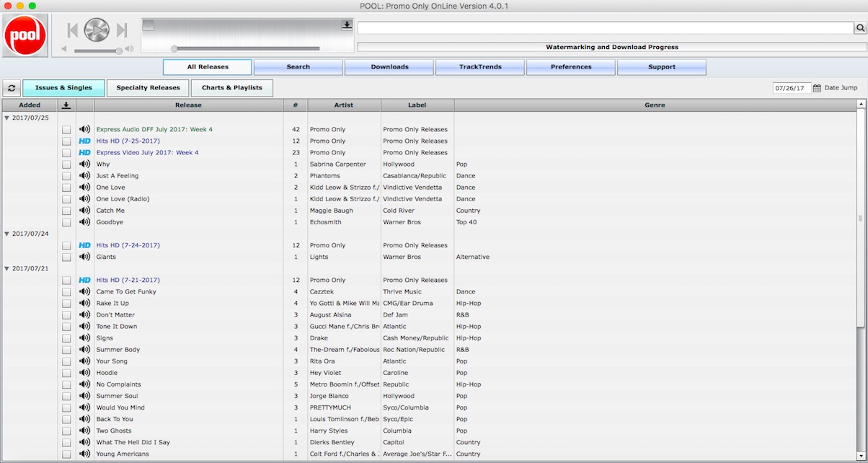868x463 pixels.
Task: Refresh the release list
Action: 11,88
